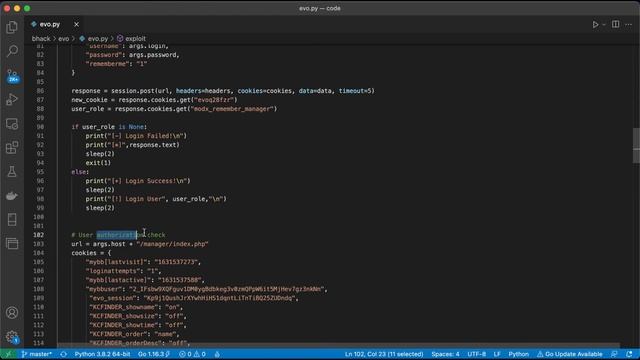Change language mode from Python

click(x=518, y=354)
